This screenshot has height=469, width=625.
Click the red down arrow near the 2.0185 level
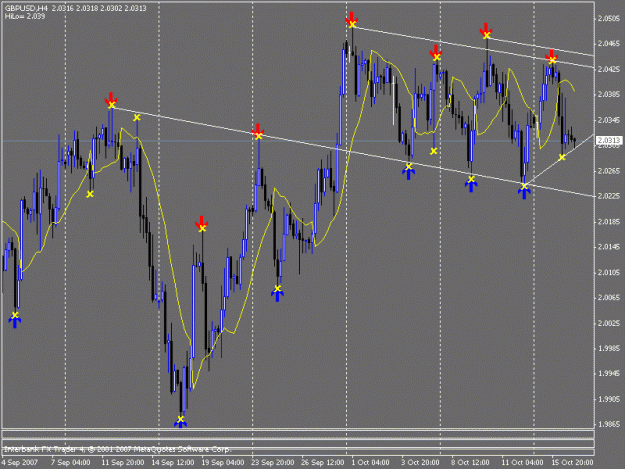click(202, 223)
